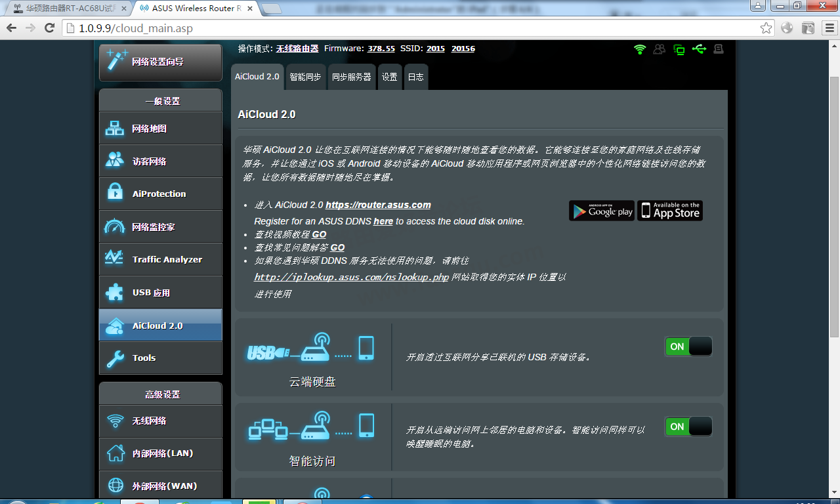Image resolution: width=840 pixels, height=504 pixels.
Task: Click GO next to 查找常见问题解答
Action: [x=337, y=247]
